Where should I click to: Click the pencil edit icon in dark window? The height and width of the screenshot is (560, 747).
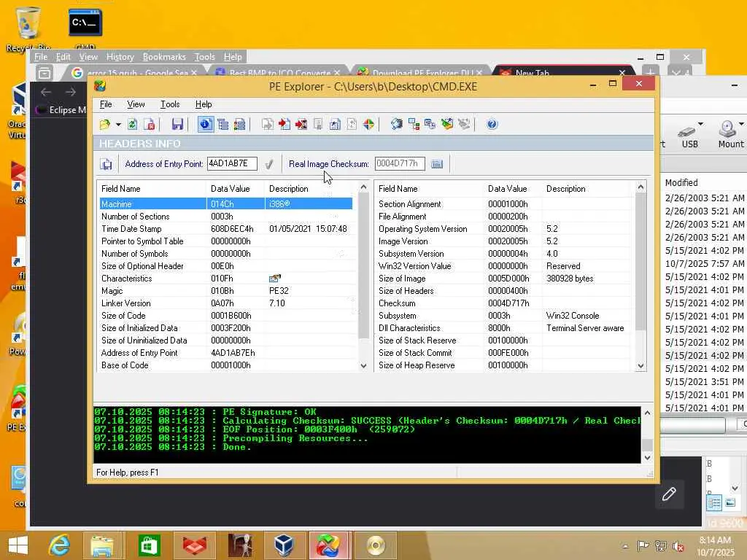pos(669,494)
